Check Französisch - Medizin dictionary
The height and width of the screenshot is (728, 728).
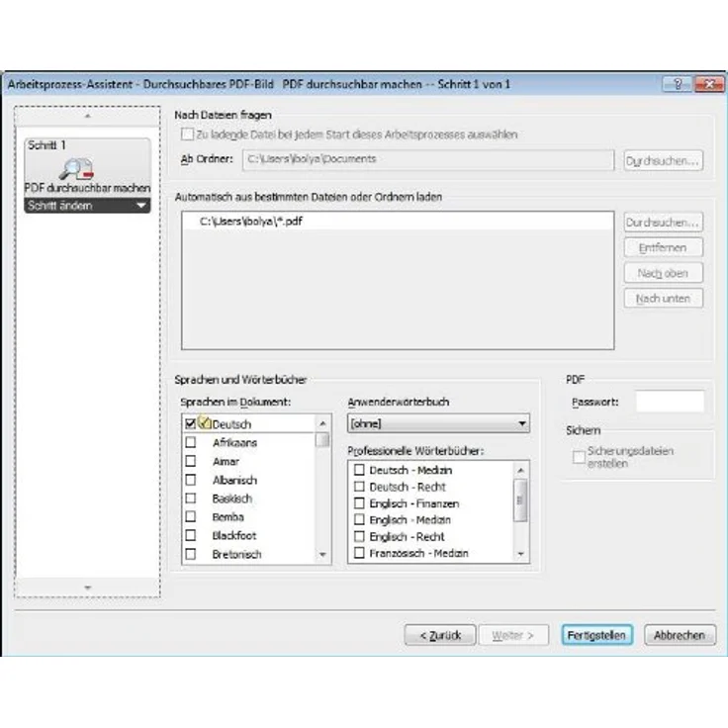359,553
